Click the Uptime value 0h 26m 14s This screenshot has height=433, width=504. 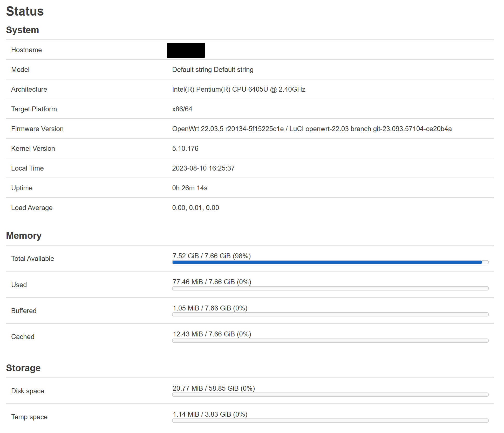pos(190,188)
